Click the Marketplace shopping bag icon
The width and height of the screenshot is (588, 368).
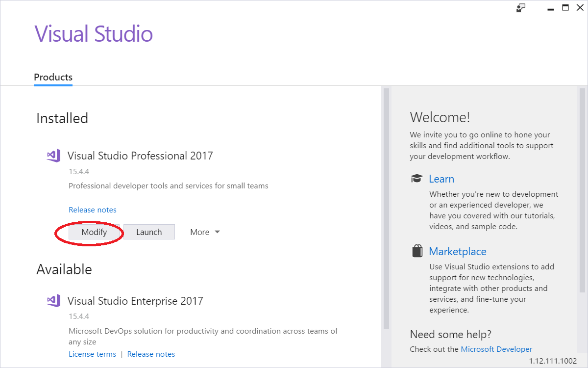click(x=417, y=251)
